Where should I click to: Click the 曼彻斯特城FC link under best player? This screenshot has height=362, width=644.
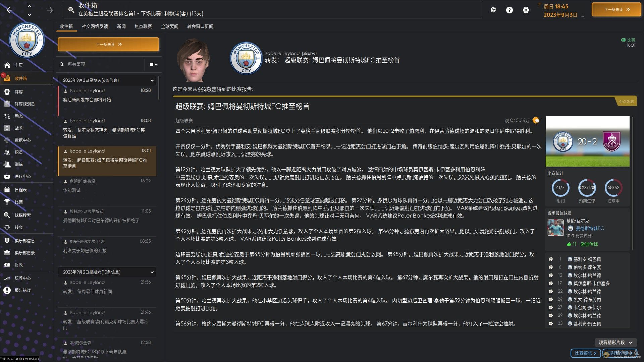tap(590, 228)
